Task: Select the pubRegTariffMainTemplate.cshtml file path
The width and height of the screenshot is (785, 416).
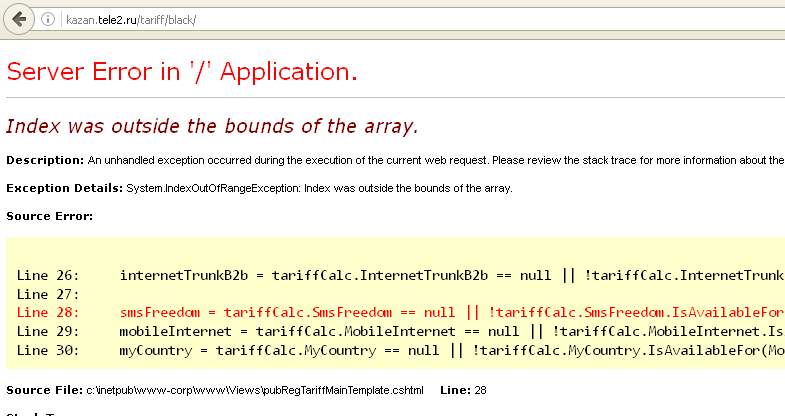Action: coord(255,390)
